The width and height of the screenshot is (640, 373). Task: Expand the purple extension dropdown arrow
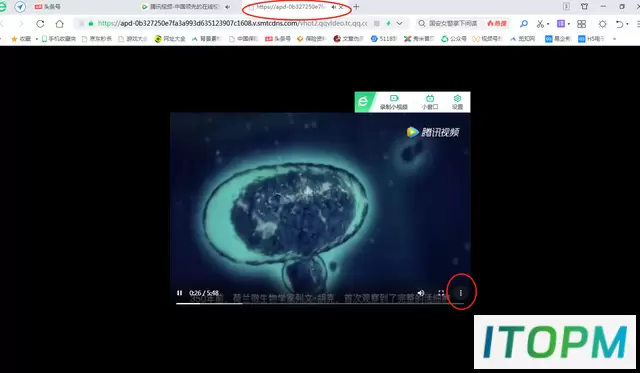click(x=569, y=24)
